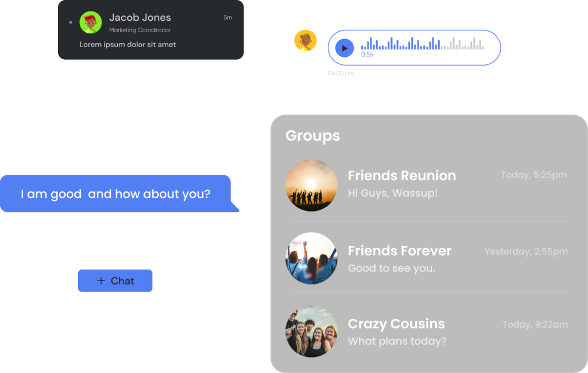588x373 pixels.
Task: Open the Jacob Jones notification card
Action: pyautogui.click(x=151, y=30)
